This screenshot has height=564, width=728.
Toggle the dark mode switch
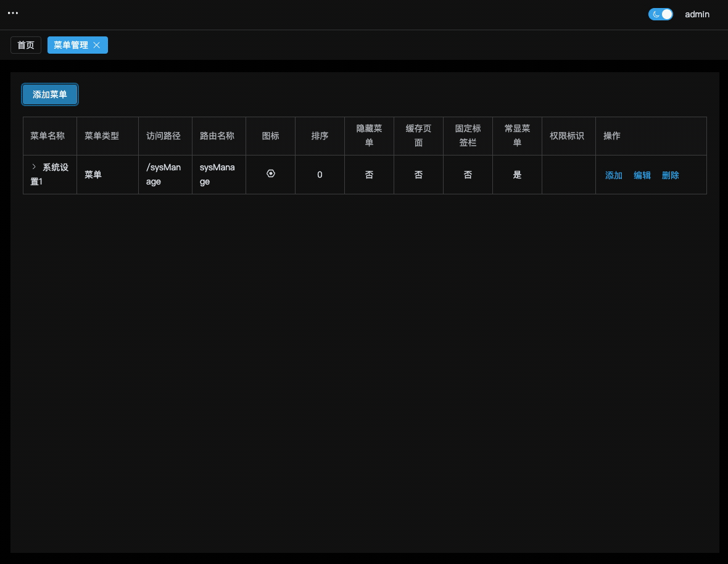pos(661,14)
